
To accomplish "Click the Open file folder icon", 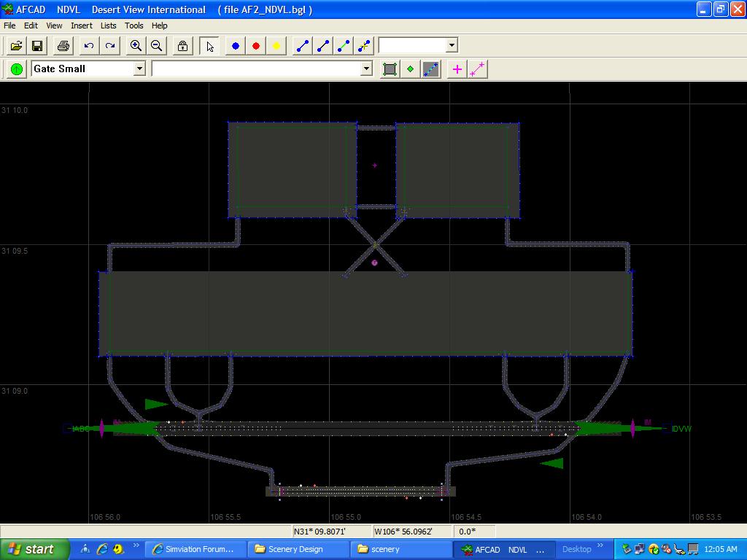I will [x=16, y=46].
